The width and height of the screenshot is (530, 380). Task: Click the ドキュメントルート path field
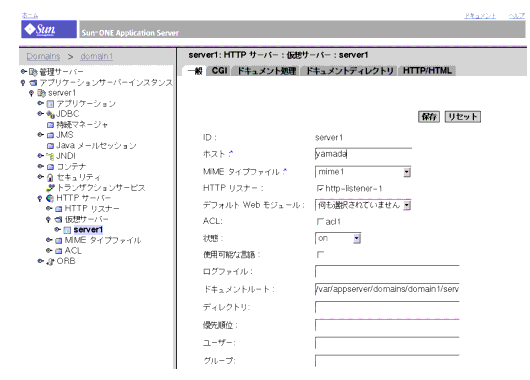387,289
